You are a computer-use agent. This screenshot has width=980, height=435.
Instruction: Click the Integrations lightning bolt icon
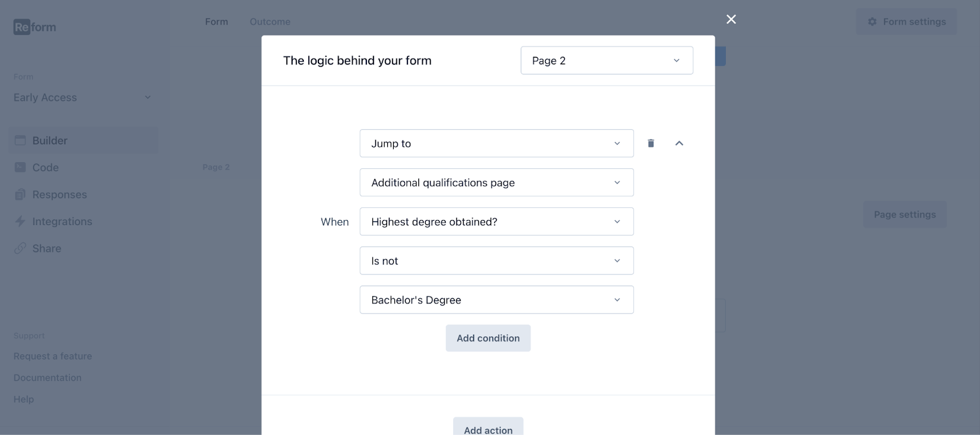coord(20,221)
